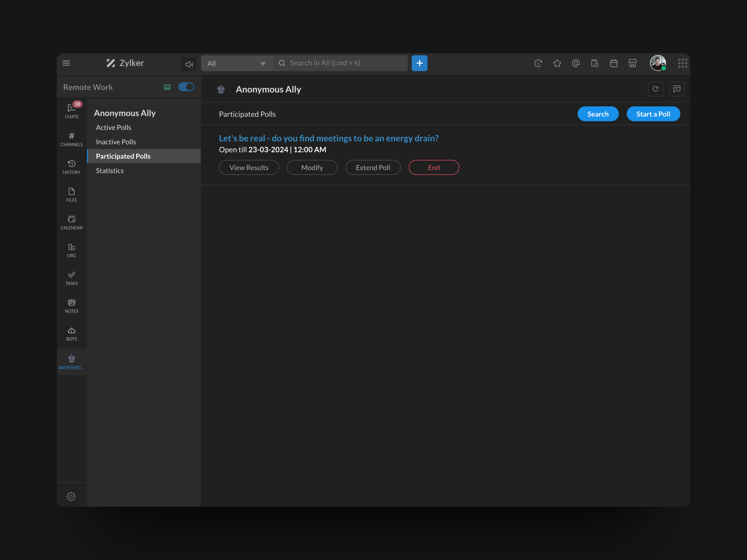The image size is (747, 560).
Task: Open the hamburger menu icon
Action: 66,63
